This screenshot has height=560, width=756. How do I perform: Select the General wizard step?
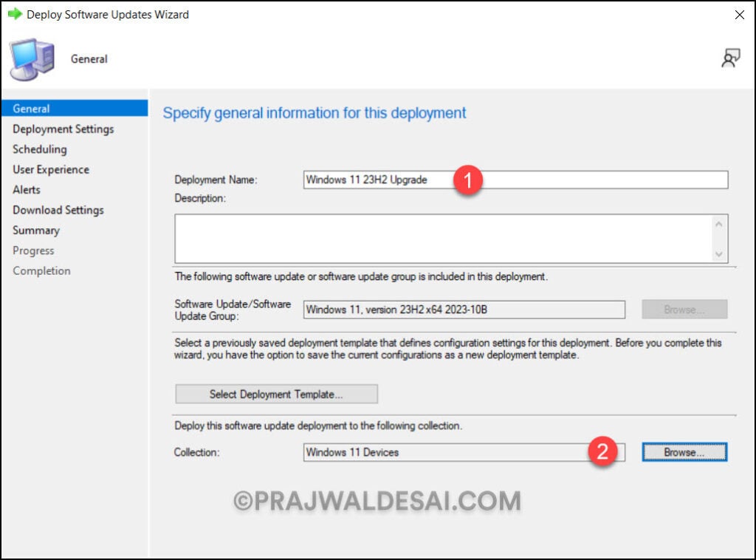point(75,109)
